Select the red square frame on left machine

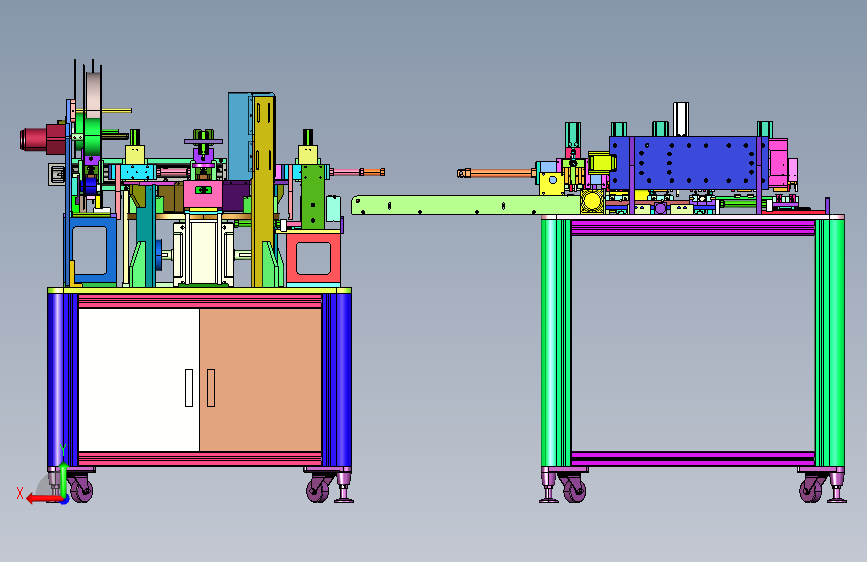pos(313,259)
